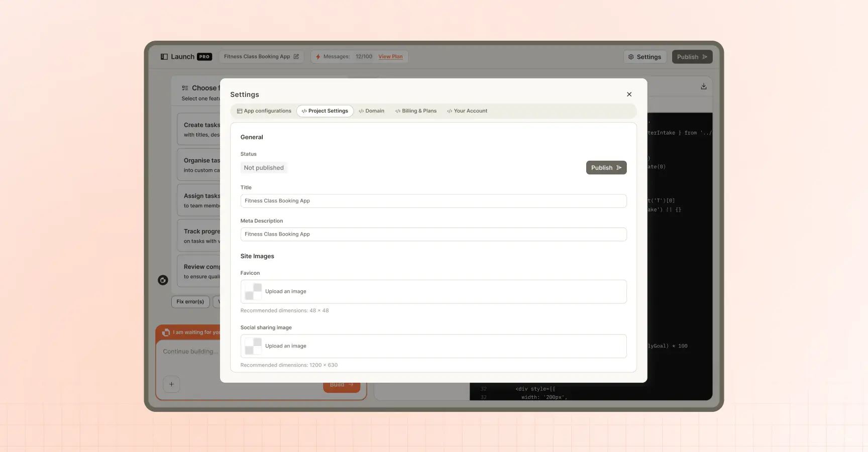Click the Continue building message input
This screenshot has height=452, width=868.
191,352
